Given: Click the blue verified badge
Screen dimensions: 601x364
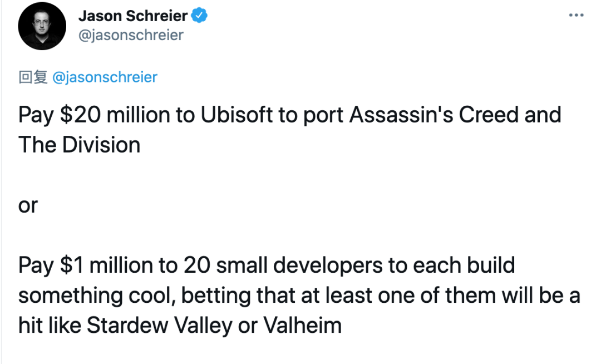Looking at the screenshot, I should pyautogui.click(x=199, y=16).
